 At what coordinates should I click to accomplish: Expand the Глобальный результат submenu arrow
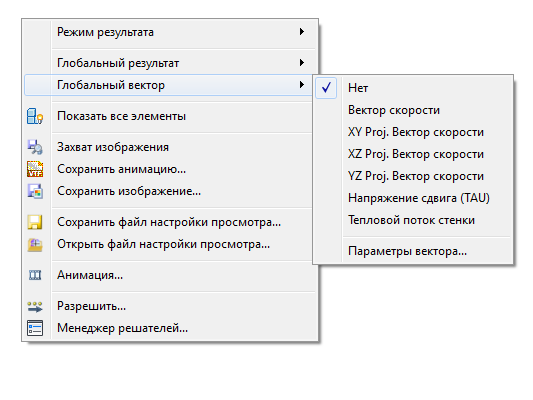[x=302, y=63]
